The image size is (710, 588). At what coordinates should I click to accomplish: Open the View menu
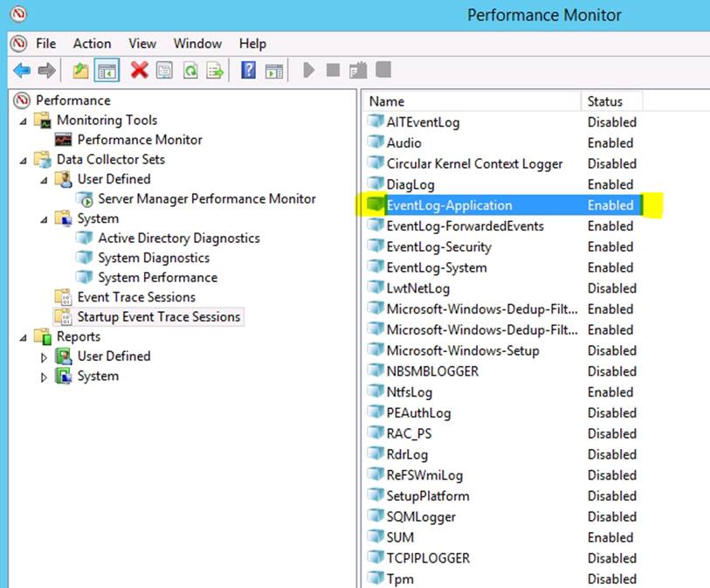coord(142,43)
